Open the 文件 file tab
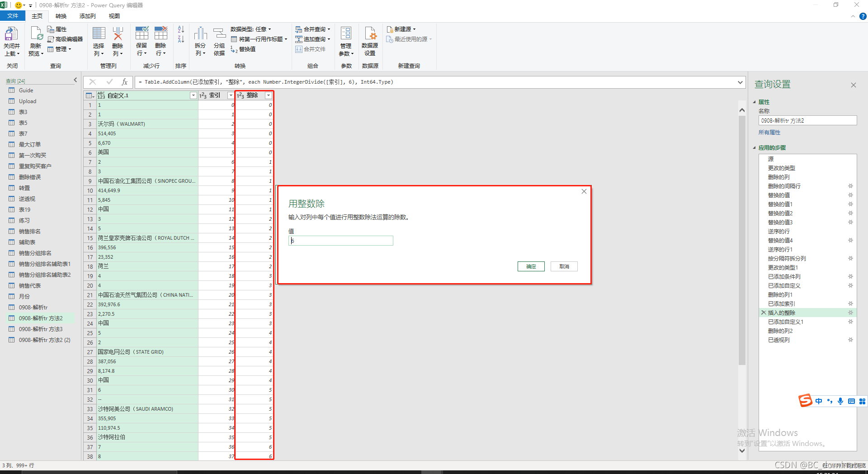The height and width of the screenshot is (474, 868). pyautogui.click(x=13, y=16)
